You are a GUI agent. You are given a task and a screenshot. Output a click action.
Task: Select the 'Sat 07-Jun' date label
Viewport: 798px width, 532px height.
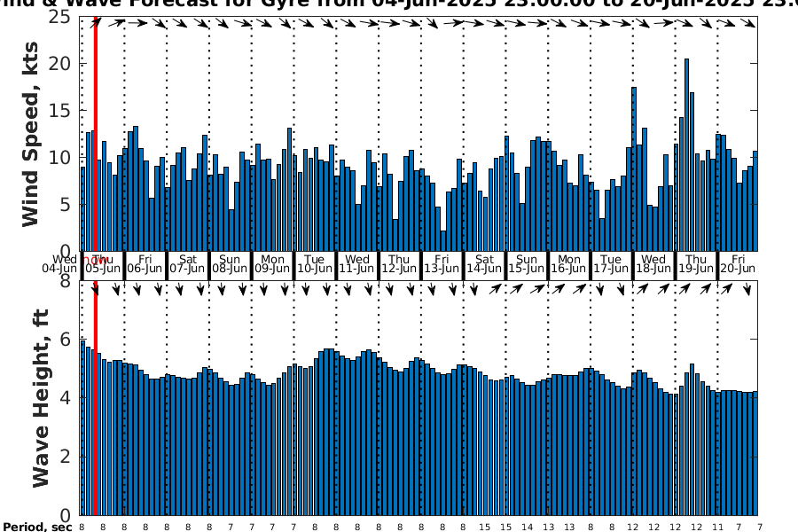187,263
